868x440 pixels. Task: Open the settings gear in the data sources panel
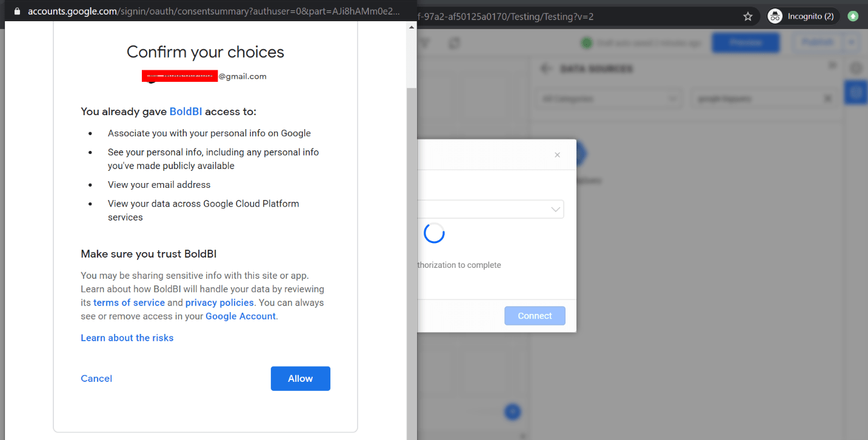[x=856, y=68]
